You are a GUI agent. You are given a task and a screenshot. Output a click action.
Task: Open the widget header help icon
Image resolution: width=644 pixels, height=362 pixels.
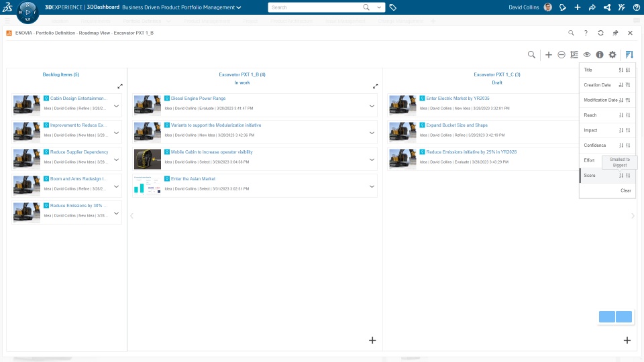586,33
